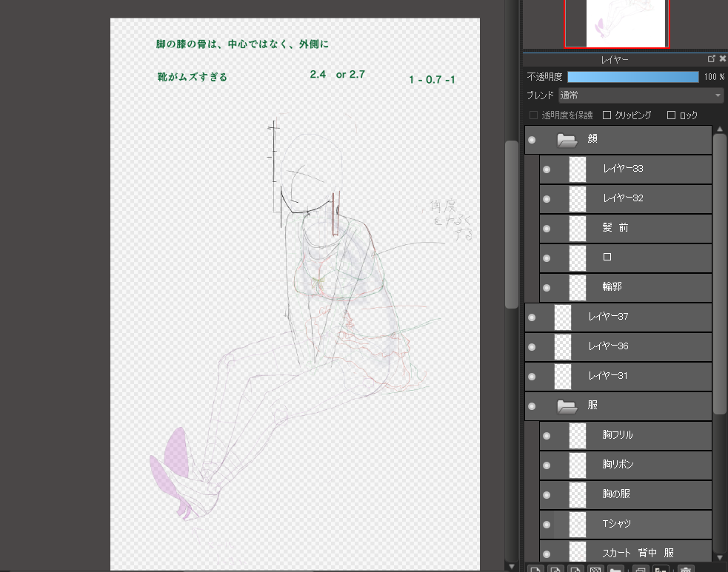Hide the 胸フリル layer
Screen dimensions: 728x572
click(547, 436)
